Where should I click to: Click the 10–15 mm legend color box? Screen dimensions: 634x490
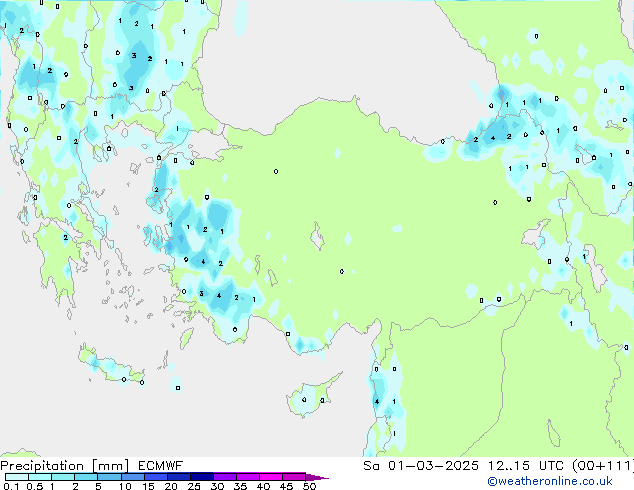[132, 477]
